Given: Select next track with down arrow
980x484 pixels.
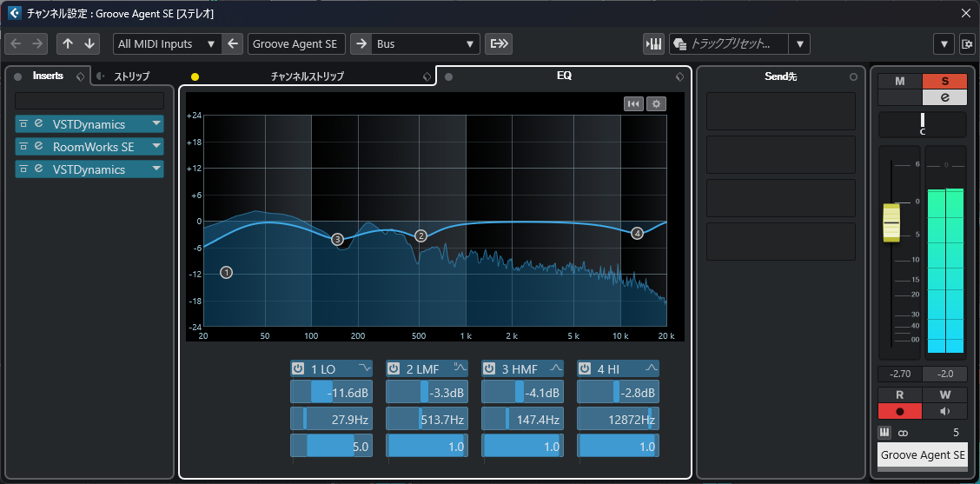Looking at the screenshot, I should tap(89, 43).
